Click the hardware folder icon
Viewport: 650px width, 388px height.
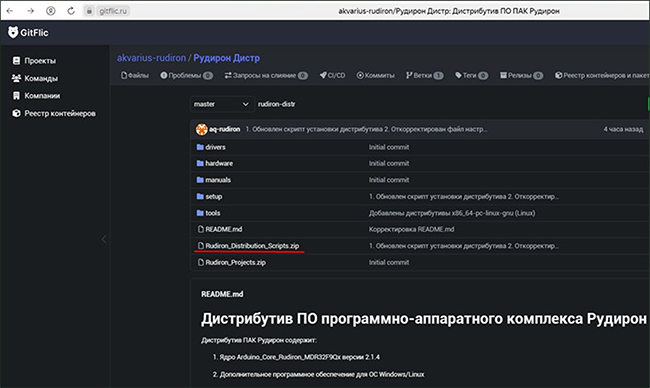pyautogui.click(x=200, y=163)
